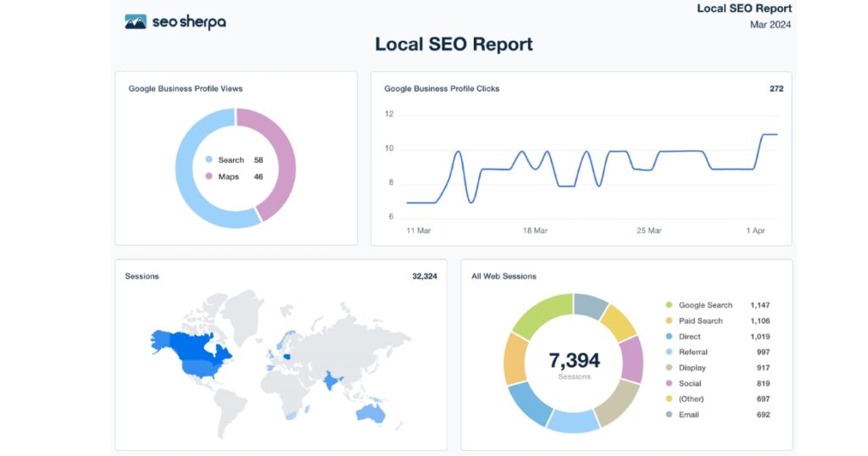Click the Search legend dot in Profile Views

point(209,160)
